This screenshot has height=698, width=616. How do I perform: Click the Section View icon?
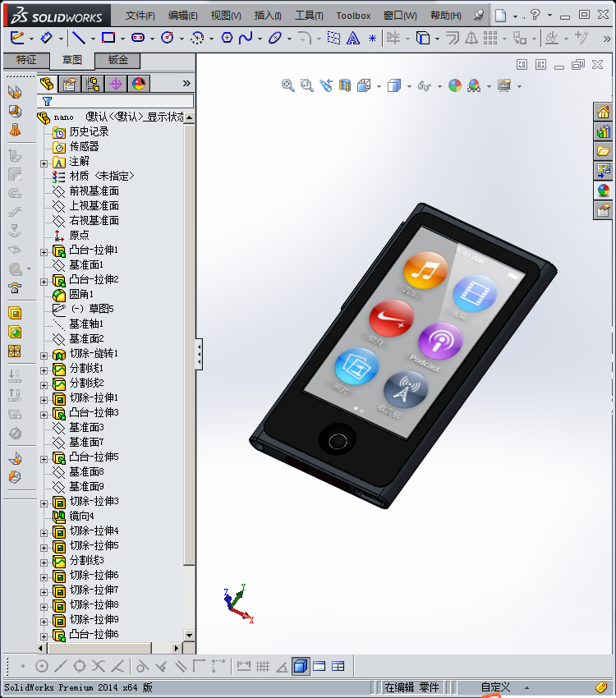click(345, 85)
